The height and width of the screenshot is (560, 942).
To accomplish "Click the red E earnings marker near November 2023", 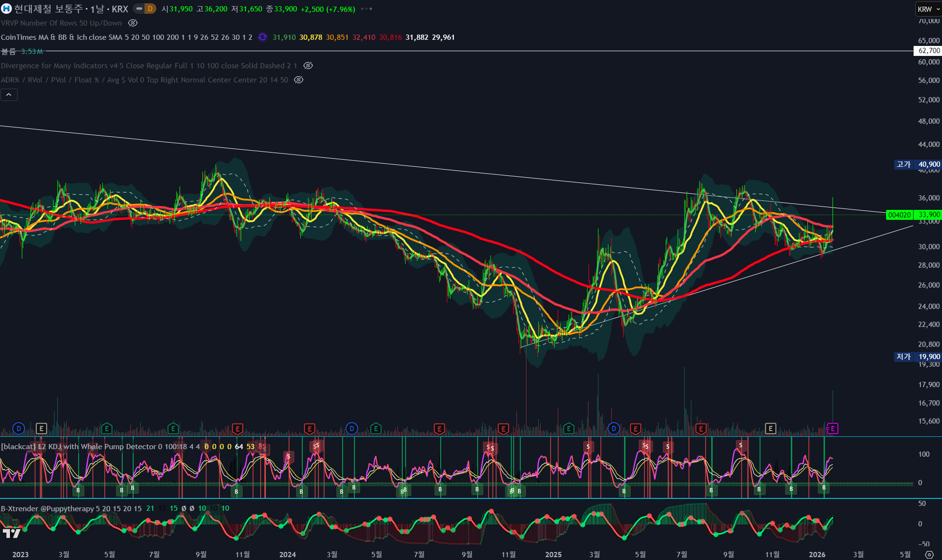I will pos(237,429).
